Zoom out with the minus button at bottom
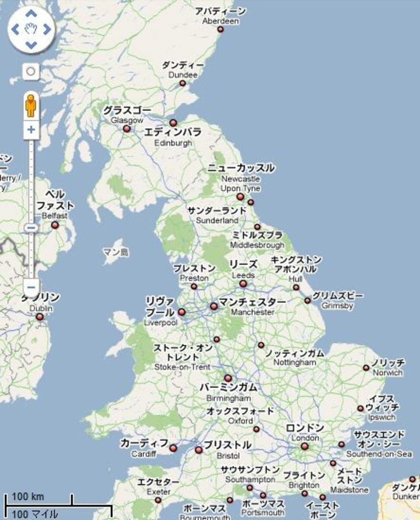Viewport: 420px width, 520px height. [31, 287]
